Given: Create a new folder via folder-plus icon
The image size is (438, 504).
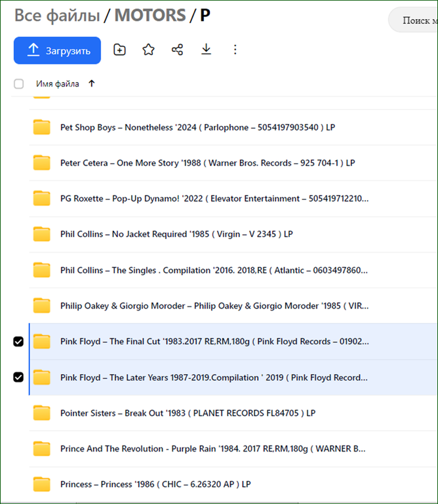Looking at the screenshot, I should tap(119, 50).
